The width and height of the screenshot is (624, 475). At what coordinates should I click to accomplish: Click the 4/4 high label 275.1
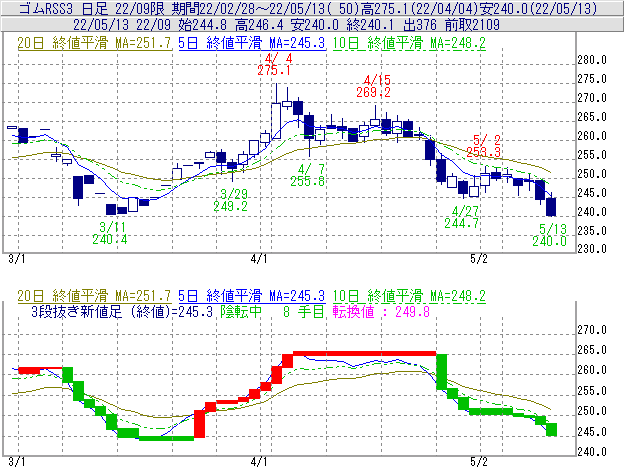[274, 71]
